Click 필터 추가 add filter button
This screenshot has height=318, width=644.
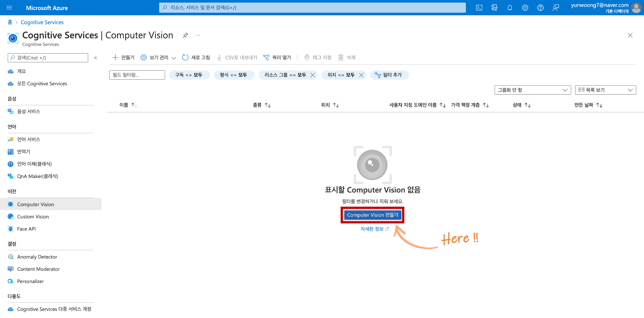pyautogui.click(x=389, y=75)
